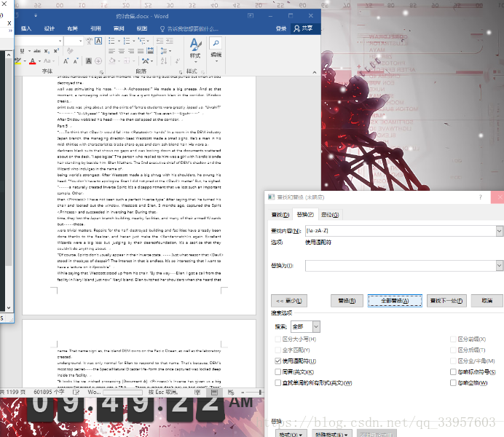Open the Review ribbon tab
504x437 pixels.
[119, 28]
